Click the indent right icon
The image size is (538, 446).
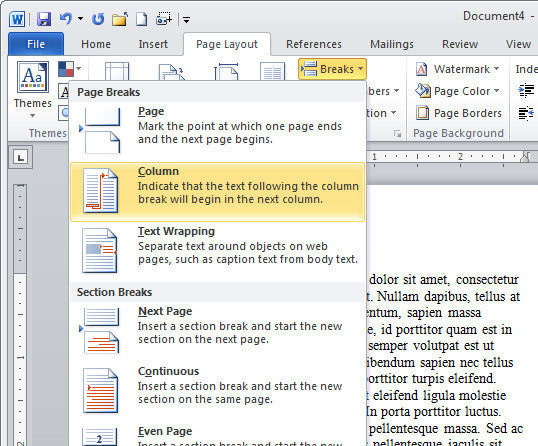point(526,113)
